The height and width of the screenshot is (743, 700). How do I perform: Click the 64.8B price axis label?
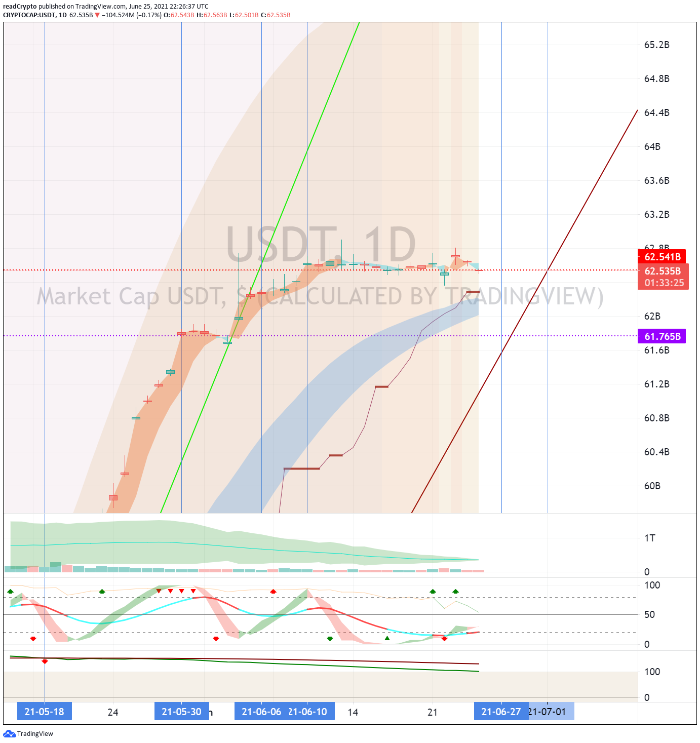[656, 79]
